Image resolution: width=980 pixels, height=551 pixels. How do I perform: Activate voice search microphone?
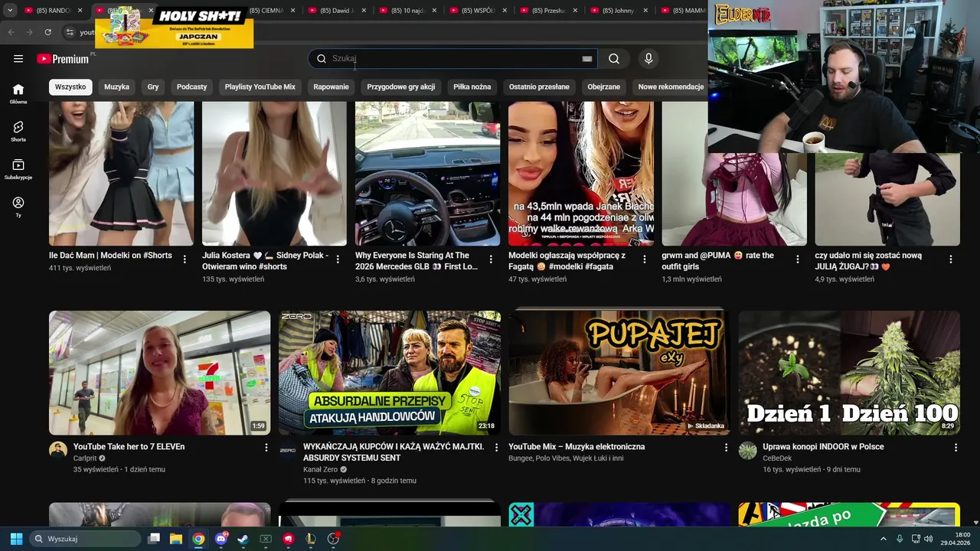coord(648,59)
